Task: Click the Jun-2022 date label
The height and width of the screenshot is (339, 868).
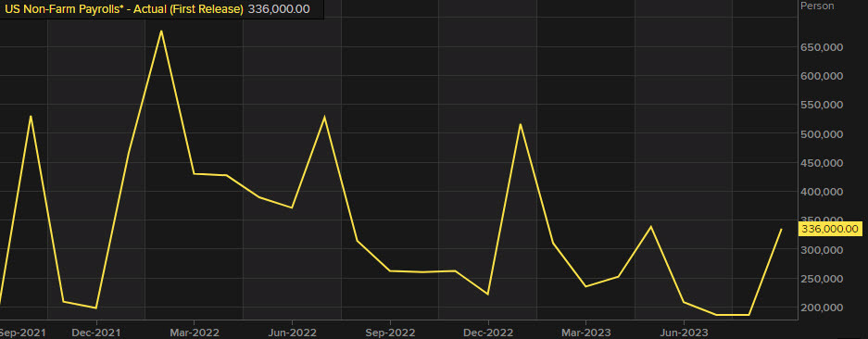Action: click(292, 333)
